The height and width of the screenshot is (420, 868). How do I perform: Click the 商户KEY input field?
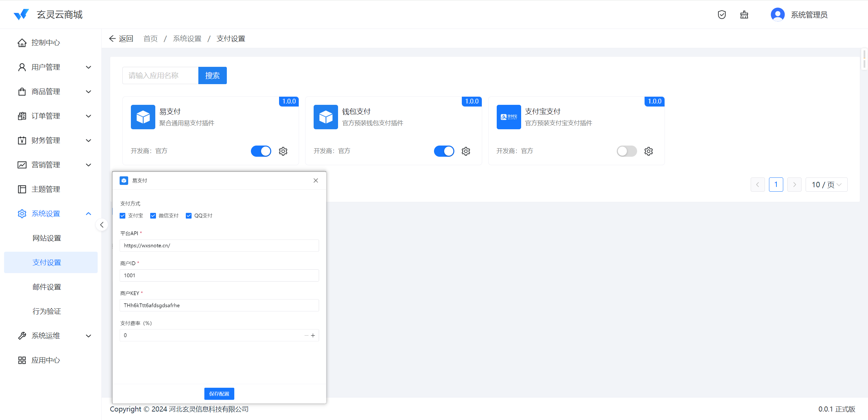[x=219, y=305]
